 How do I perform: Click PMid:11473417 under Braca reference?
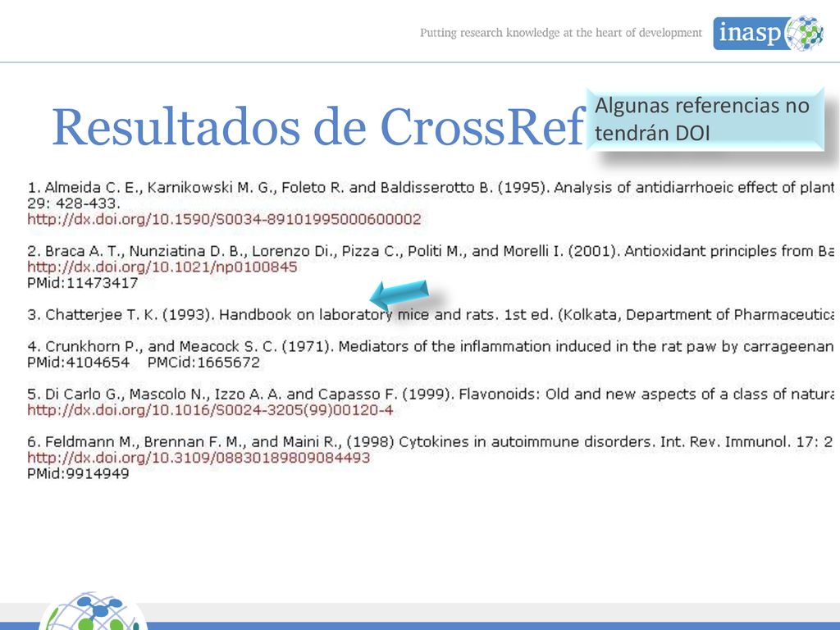(83, 283)
